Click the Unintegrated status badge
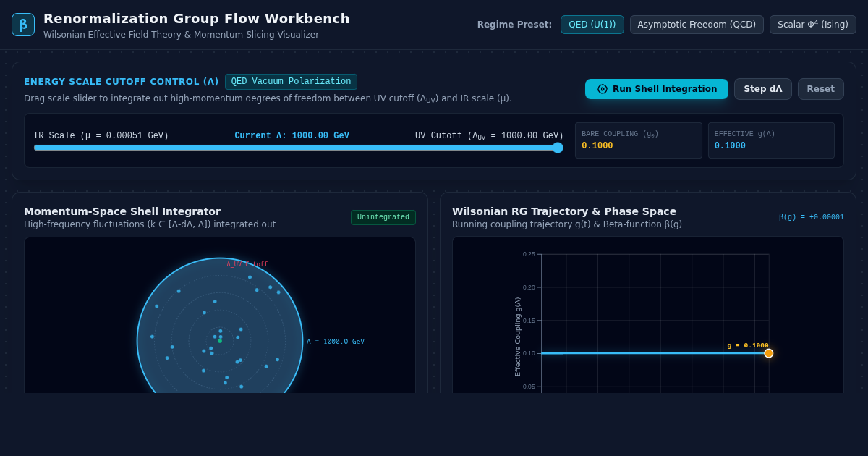 click(383, 217)
